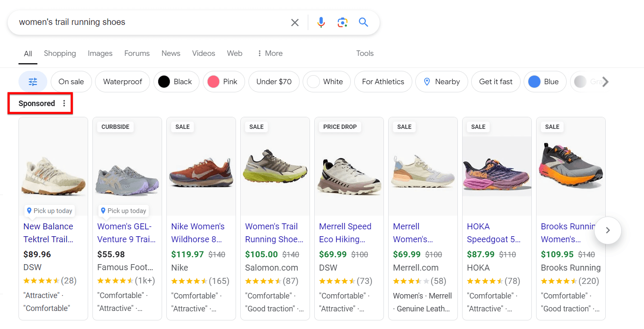
Task: Expand the More tabs dropdown
Action: tap(270, 53)
